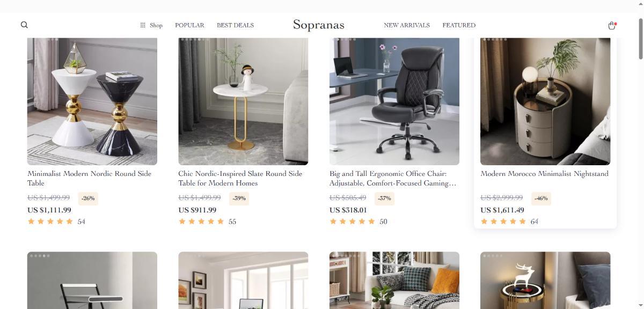Open the shopping cart icon

(x=611, y=25)
